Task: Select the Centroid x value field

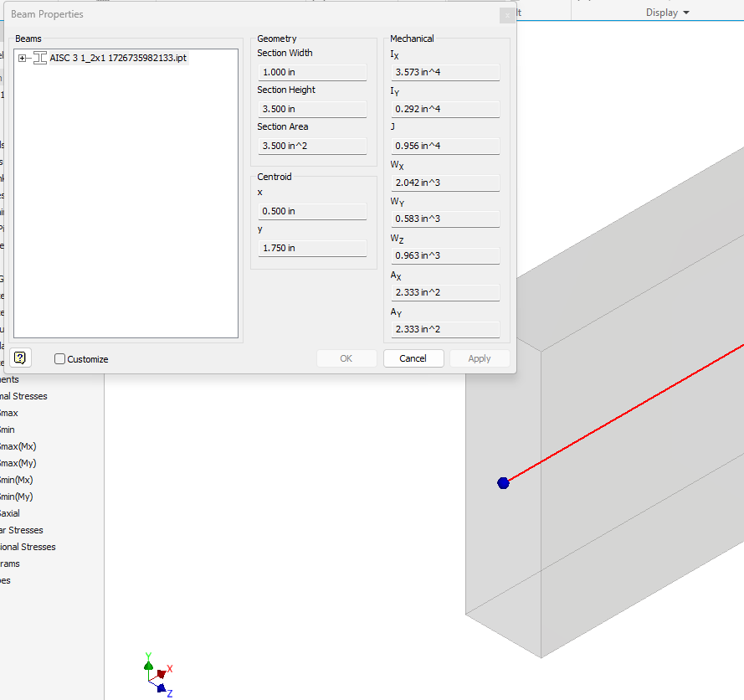Action: 312,211
